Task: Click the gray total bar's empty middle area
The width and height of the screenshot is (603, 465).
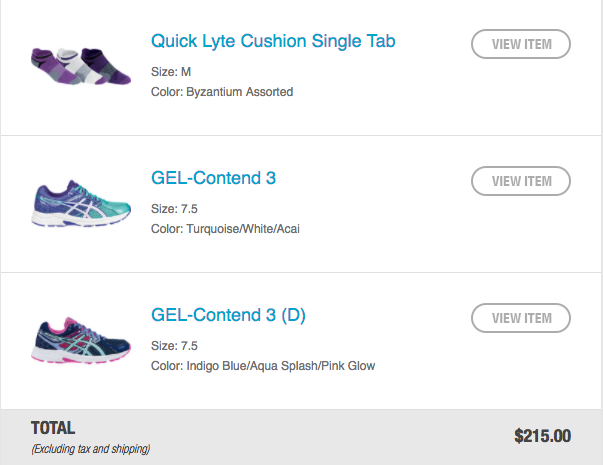Action: click(330, 437)
